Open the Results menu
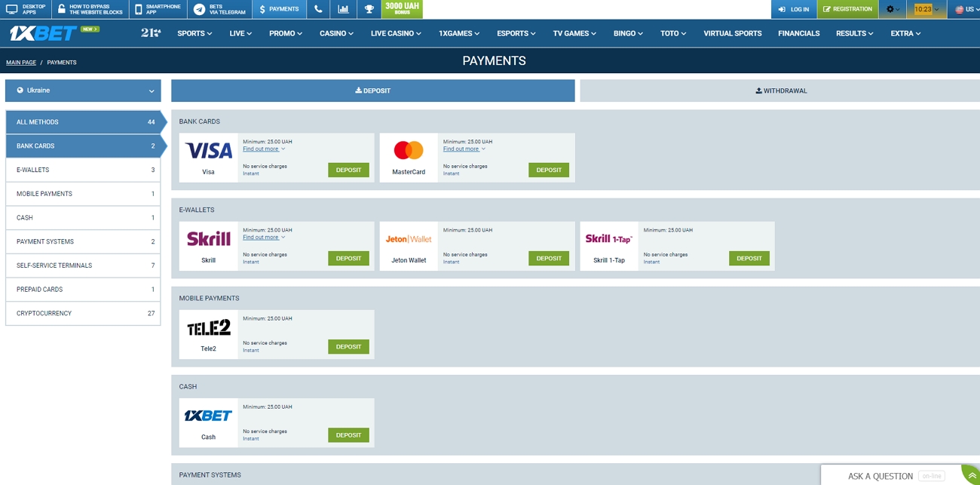This screenshot has width=980, height=485. pos(855,33)
